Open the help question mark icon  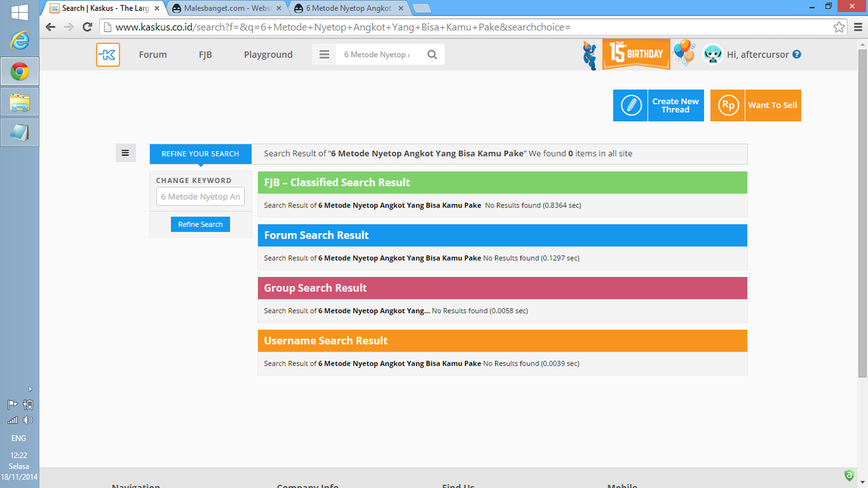(797, 54)
